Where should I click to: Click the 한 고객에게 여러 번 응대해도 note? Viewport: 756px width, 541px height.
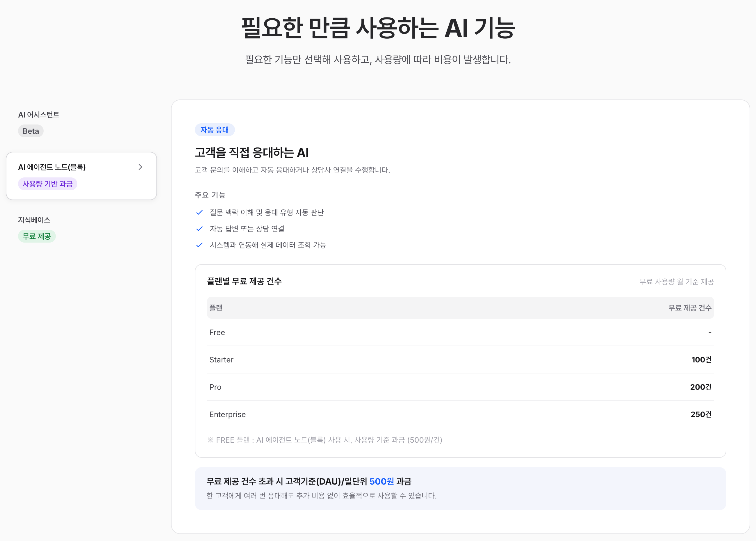click(x=321, y=496)
